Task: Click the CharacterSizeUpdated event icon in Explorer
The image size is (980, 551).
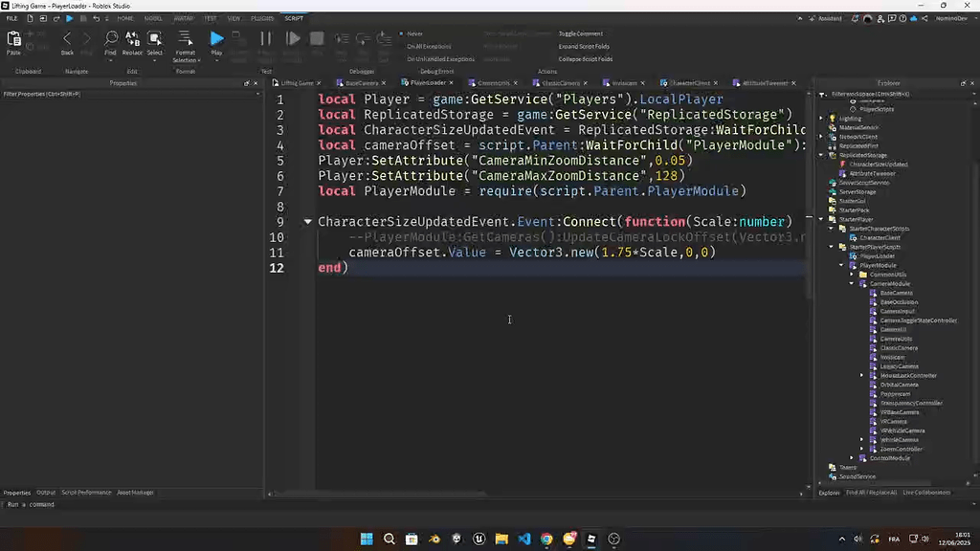Action: pos(842,165)
